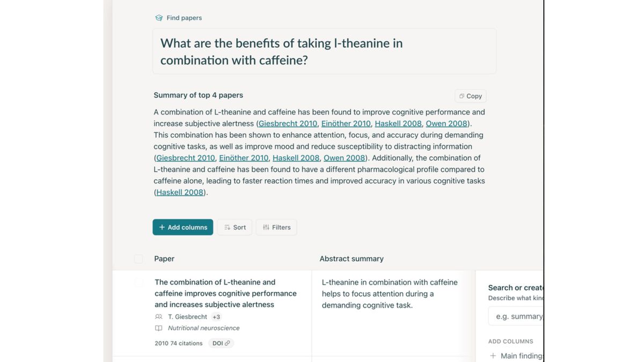644x362 pixels.
Task: Open the Sort options
Action: 235,227
